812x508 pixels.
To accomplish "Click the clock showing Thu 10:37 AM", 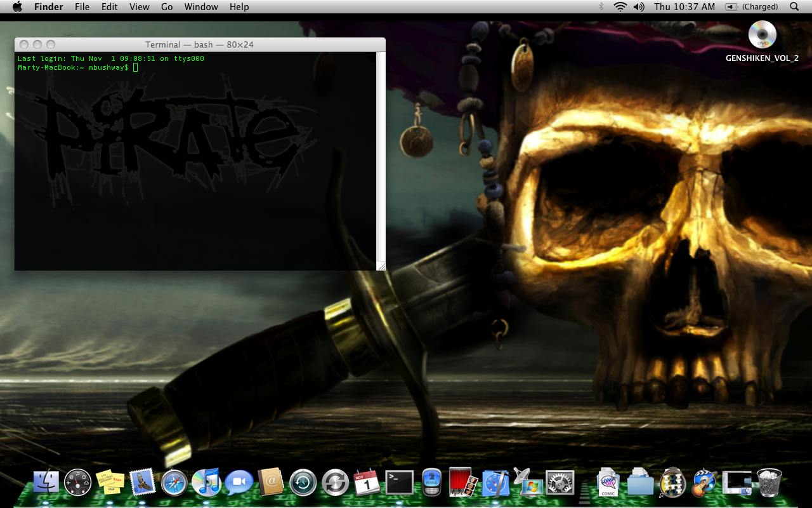I will pos(684,7).
